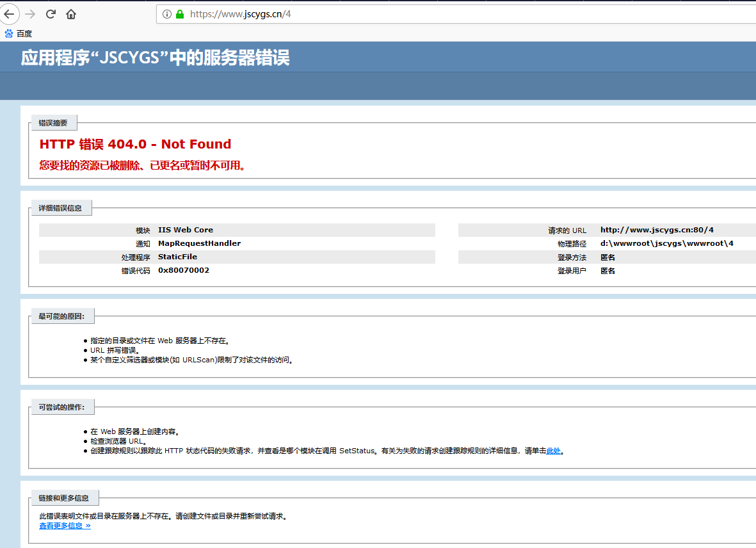Click the 物理路径 field label
Screen dimensions: 756x548
click(572, 244)
